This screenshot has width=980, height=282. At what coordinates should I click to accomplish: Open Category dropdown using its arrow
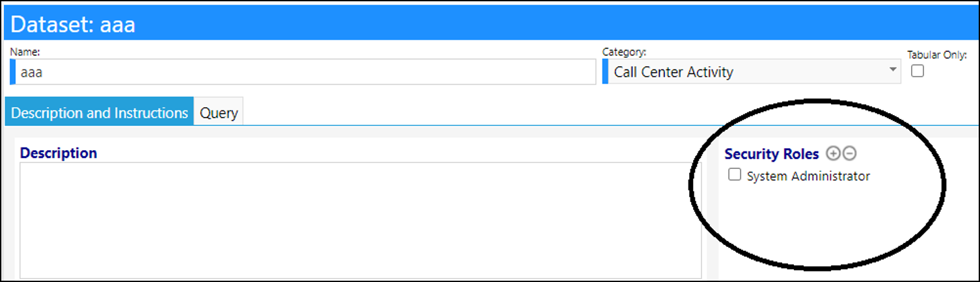click(x=893, y=70)
